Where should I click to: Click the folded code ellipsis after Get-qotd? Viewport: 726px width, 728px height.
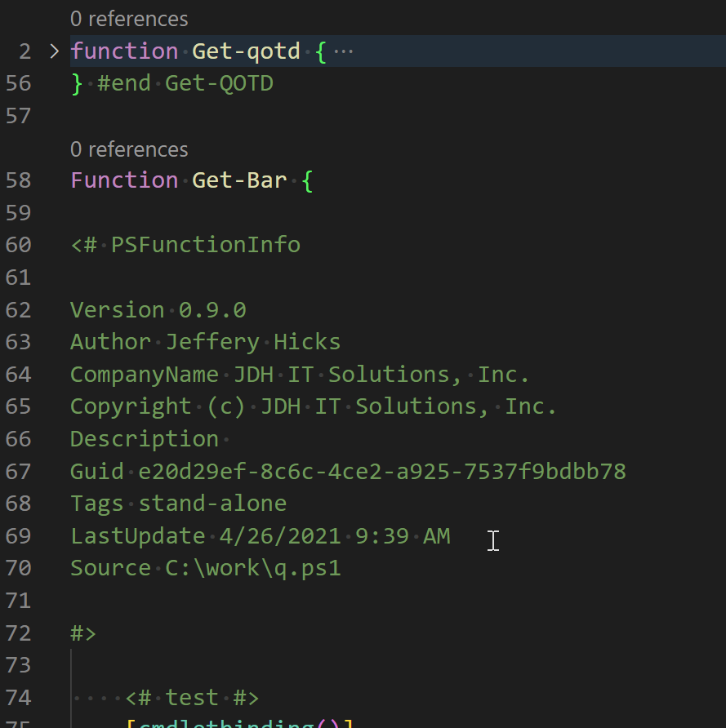343,51
